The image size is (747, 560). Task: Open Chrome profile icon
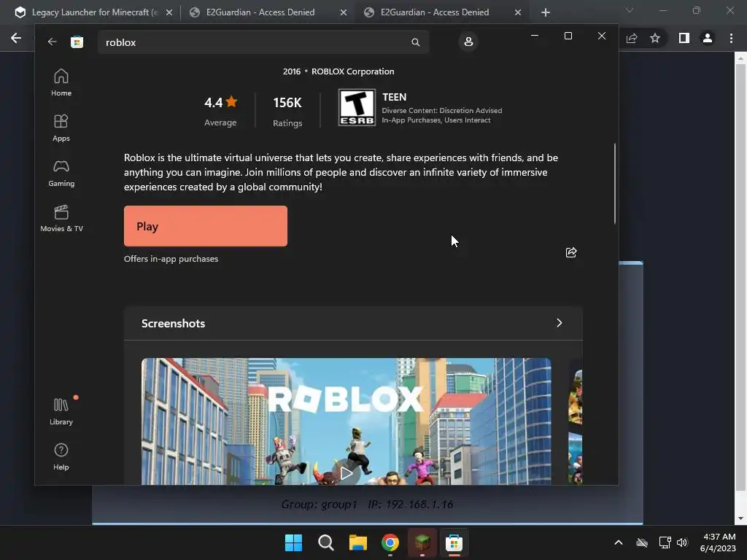tap(708, 38)
